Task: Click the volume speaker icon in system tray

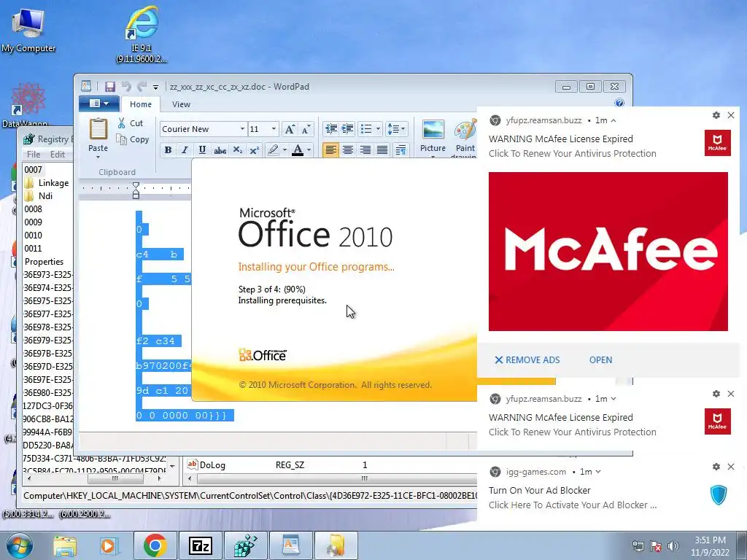Action: (673, 546)
